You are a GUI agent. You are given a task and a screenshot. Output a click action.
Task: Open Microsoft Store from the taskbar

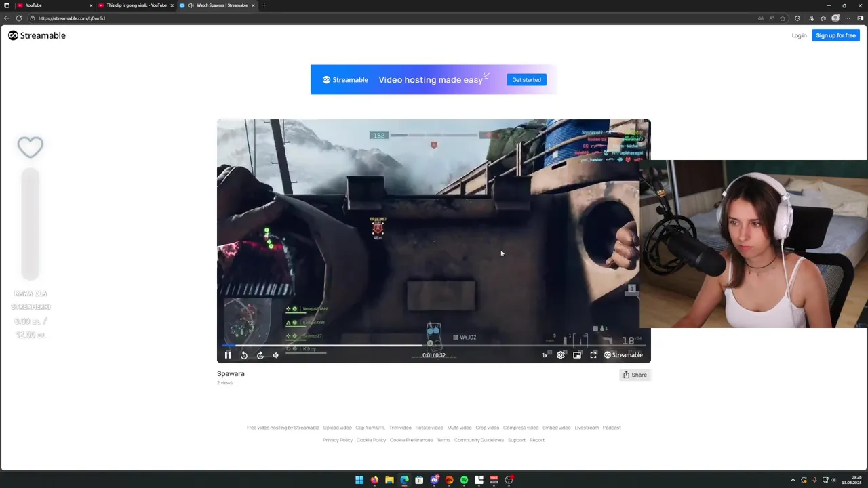coord(419,480)
